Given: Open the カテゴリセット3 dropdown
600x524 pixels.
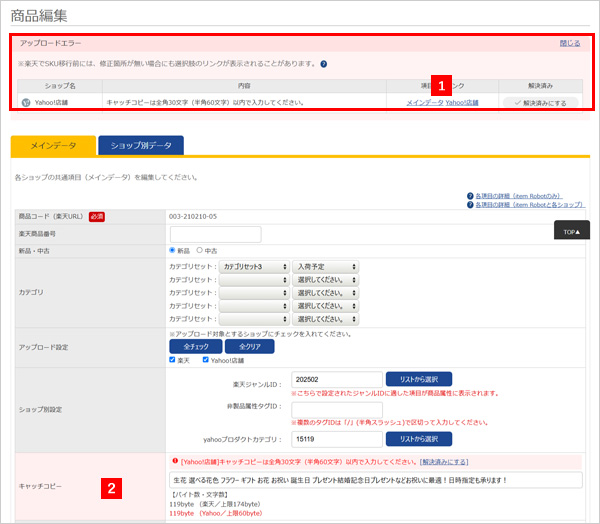Looking at the screenshot, I should point(253,267).
